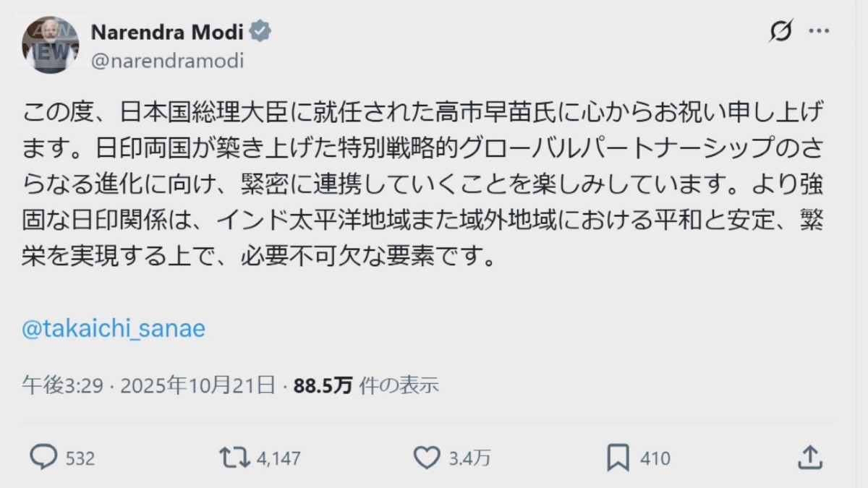The image size is (868, 488).
Task: Click the reply speech bubble icon
Action: (43, 457)
